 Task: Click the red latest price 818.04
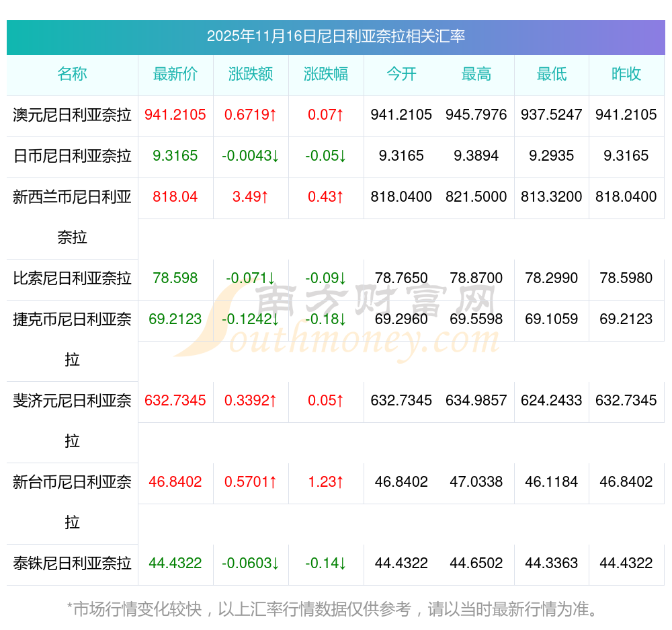coord(175,197)
